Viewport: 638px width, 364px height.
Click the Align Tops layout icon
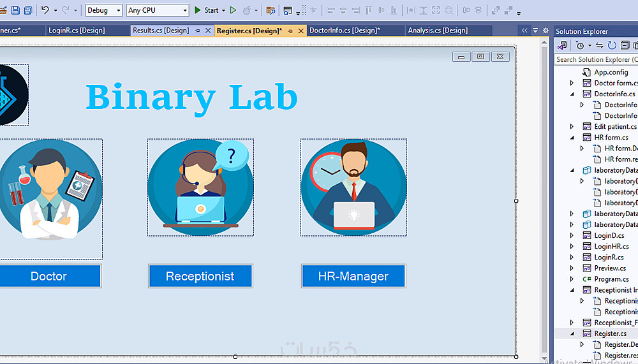click(x=369, y=11)
